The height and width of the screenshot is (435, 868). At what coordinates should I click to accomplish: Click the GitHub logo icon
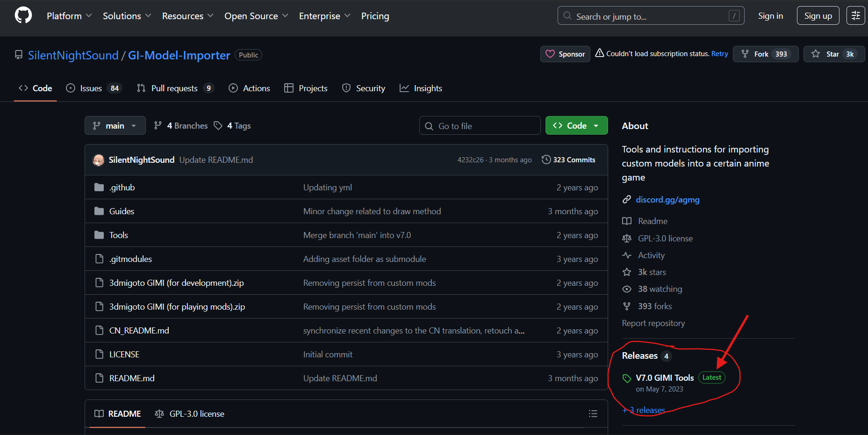tap(23, 15)
